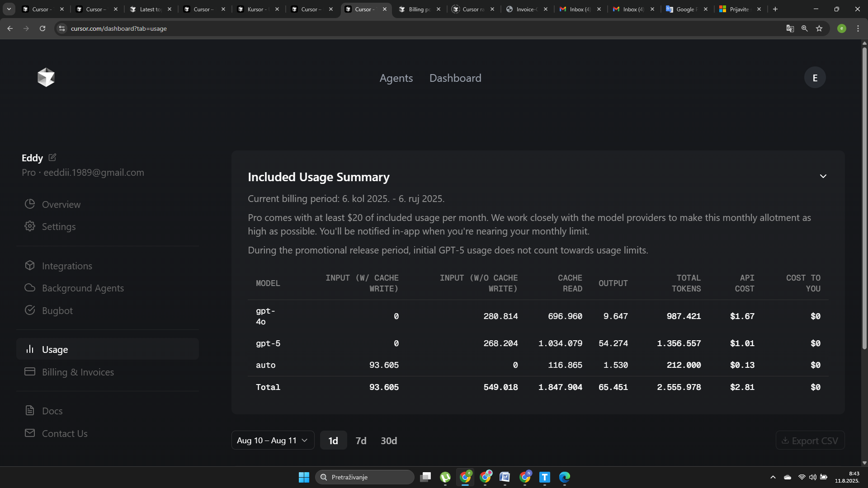Click the Windows taskbar search box
Screen dimensions: 868x488
coord(364,477)
